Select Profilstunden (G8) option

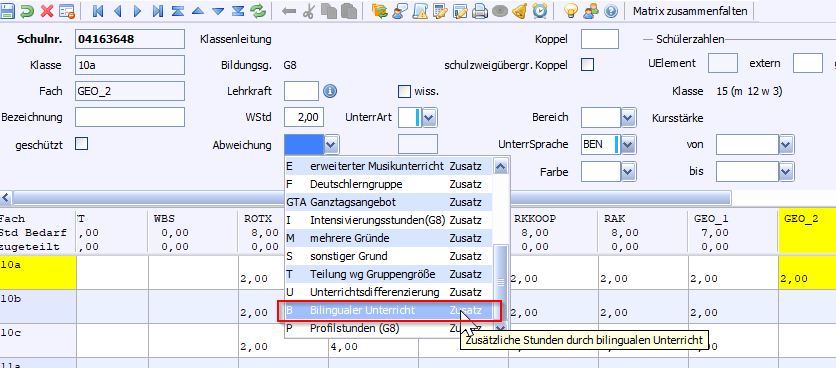click(389, 329)
